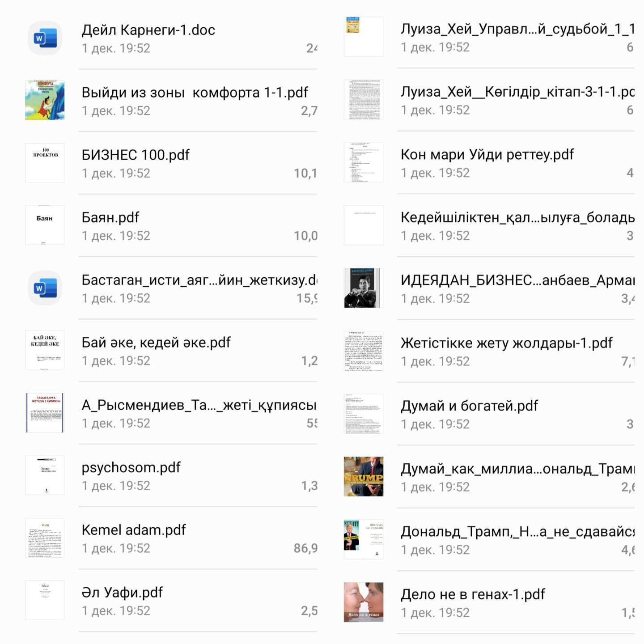
Task: Select file name БИЗНЕС 100.pdf
Action: [136, 155]
